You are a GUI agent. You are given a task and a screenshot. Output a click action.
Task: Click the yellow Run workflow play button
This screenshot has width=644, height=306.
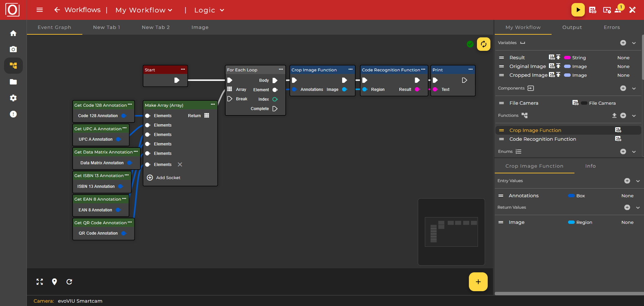pyautogui.click(x=578, y=10)
